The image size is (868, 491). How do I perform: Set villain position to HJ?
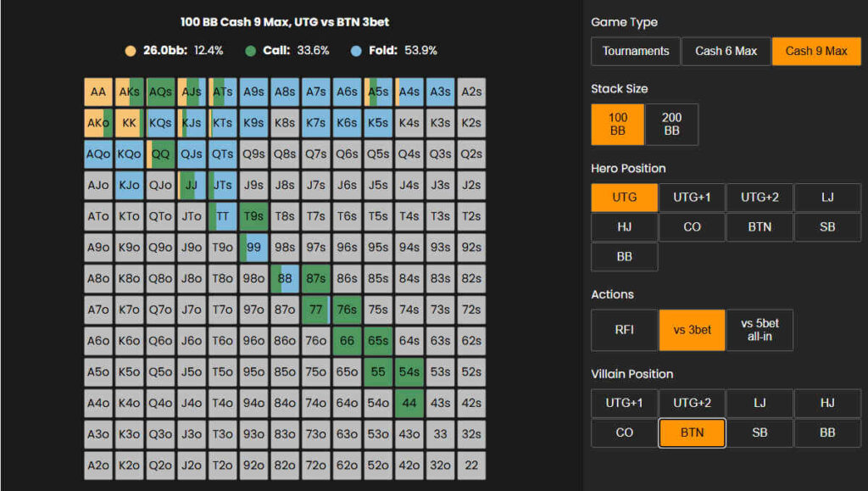point(827,403)
